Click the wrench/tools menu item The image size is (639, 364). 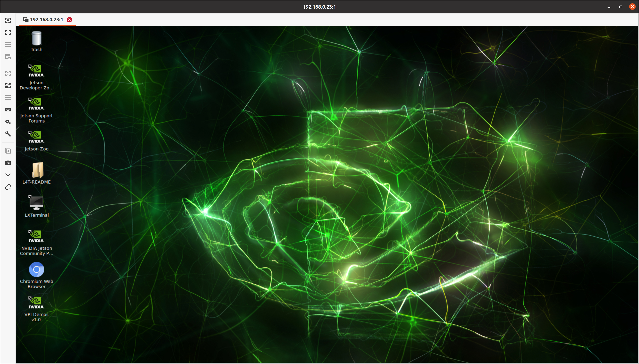click(8, 134)
